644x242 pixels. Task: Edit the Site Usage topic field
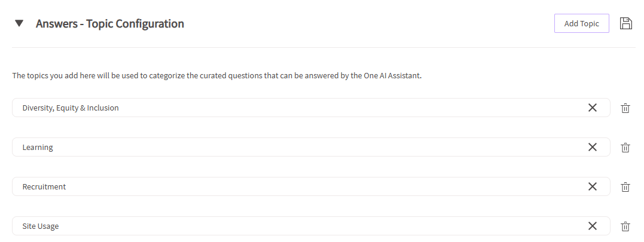(x=299, y=226)
